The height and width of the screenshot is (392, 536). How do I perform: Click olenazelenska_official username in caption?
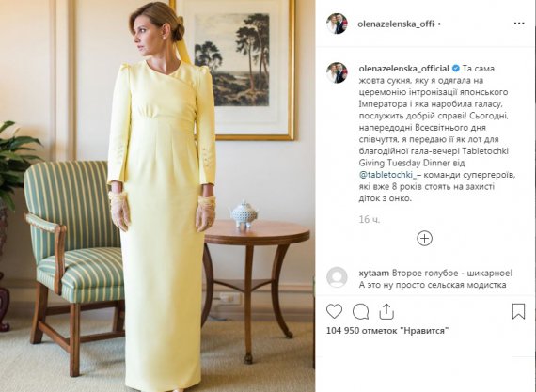click(x=403, y=69)
